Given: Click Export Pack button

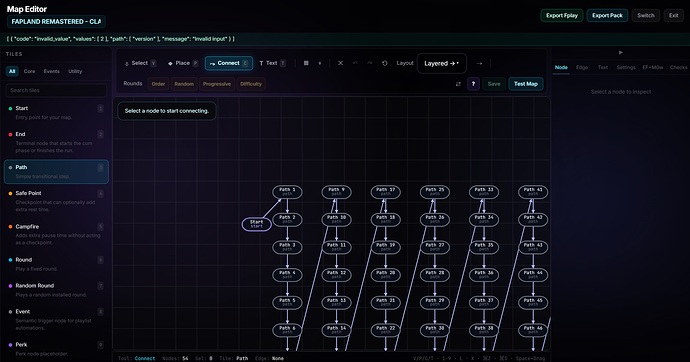Looking at the screenshot, I should (607, 15).
